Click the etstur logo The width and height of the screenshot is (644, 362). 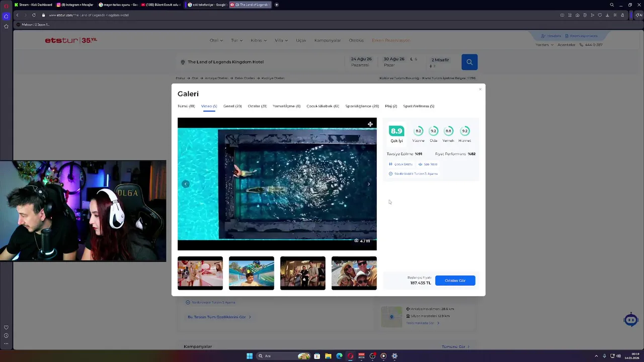(71, 40)
